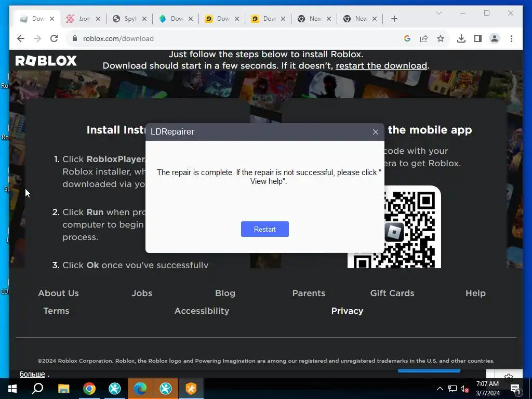Click the 'Install Instr' heading text
This screenshot has width=532, height=399.
(x=116, y=130)
